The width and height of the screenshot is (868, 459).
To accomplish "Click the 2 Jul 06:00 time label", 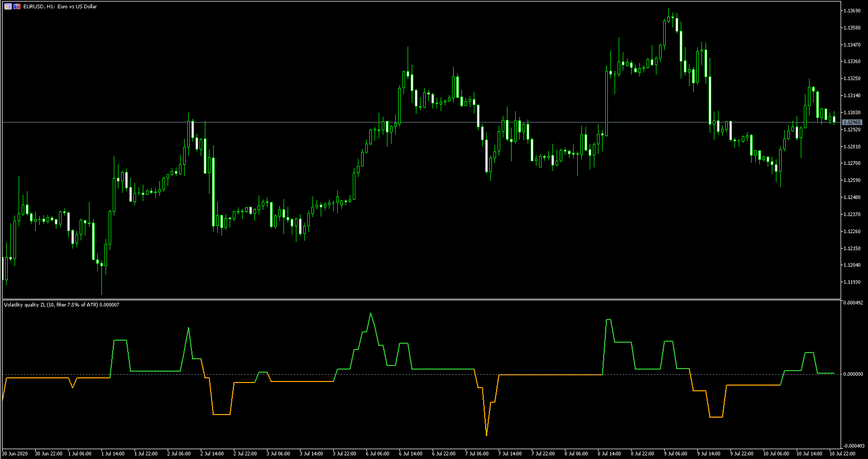I will (x=179, y=454).
